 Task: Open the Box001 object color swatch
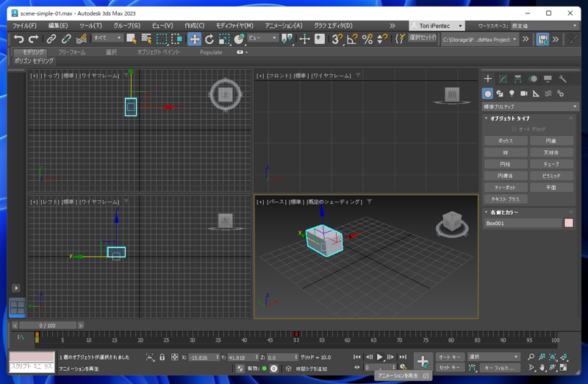[x=568, y=223]
